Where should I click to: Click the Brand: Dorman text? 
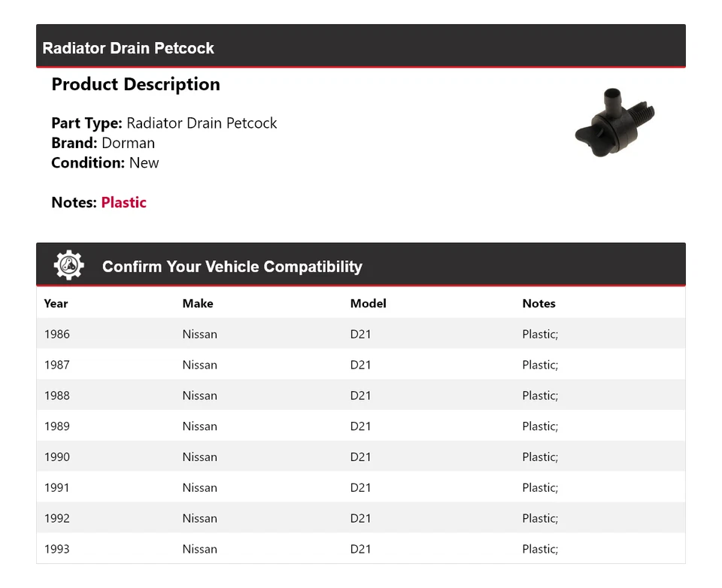click(x=103, y=143)
